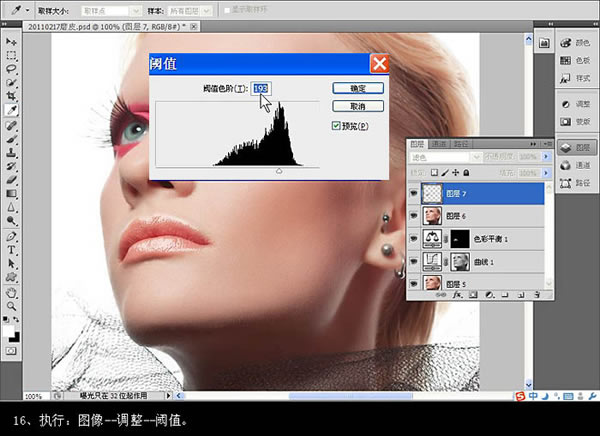Select the Zoom tool
This screenshot has height=436, width=600.
pyautogui.click(x=11, y=306)
